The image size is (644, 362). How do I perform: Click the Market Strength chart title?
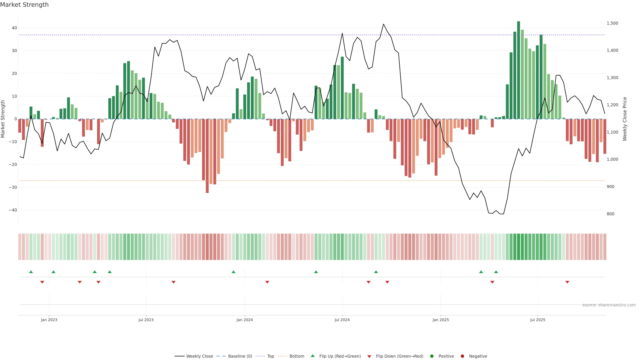click(24, 5)
